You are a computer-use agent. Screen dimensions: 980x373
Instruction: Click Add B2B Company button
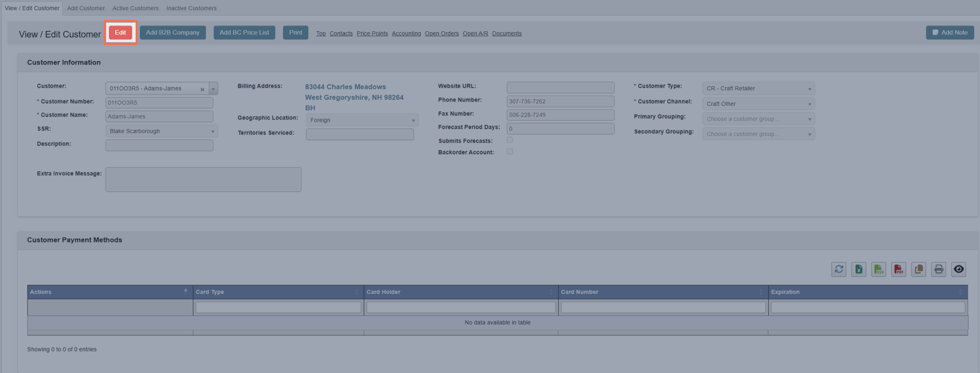[x=173, y=33]
